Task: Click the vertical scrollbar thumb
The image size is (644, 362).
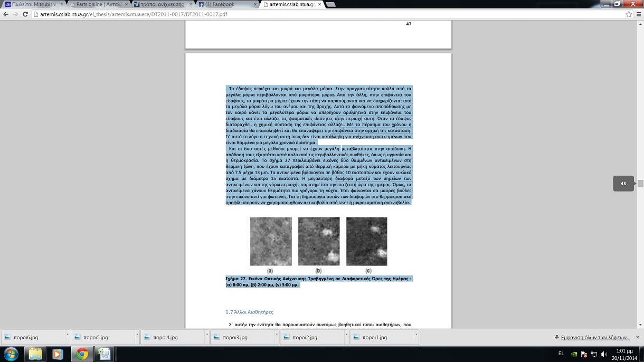Action: [x=640, y=184]
